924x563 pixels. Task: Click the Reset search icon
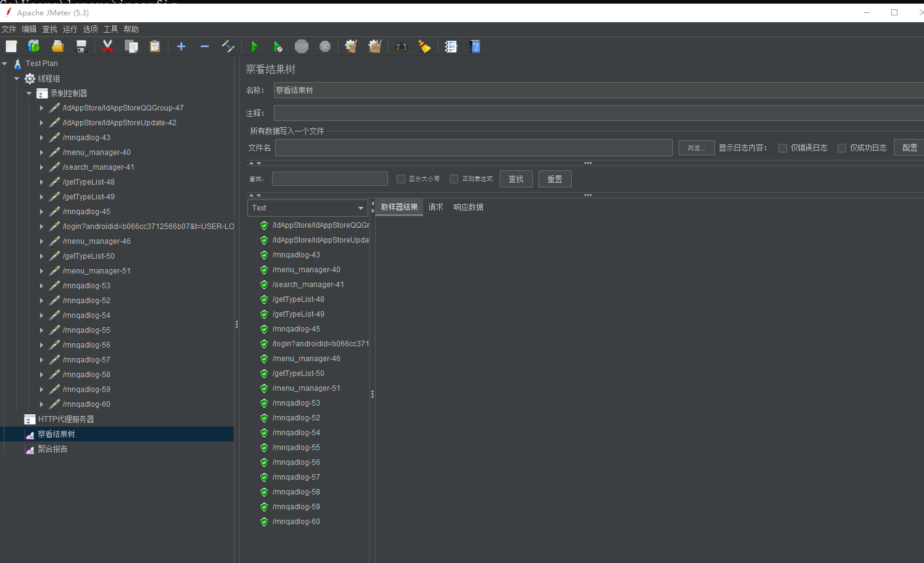point(425,46)
